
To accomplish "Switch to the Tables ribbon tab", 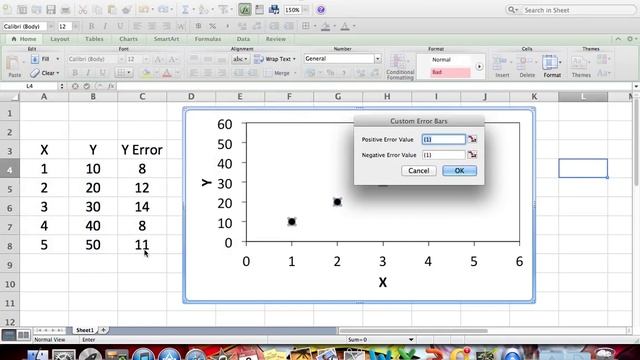I will (94, 39).
